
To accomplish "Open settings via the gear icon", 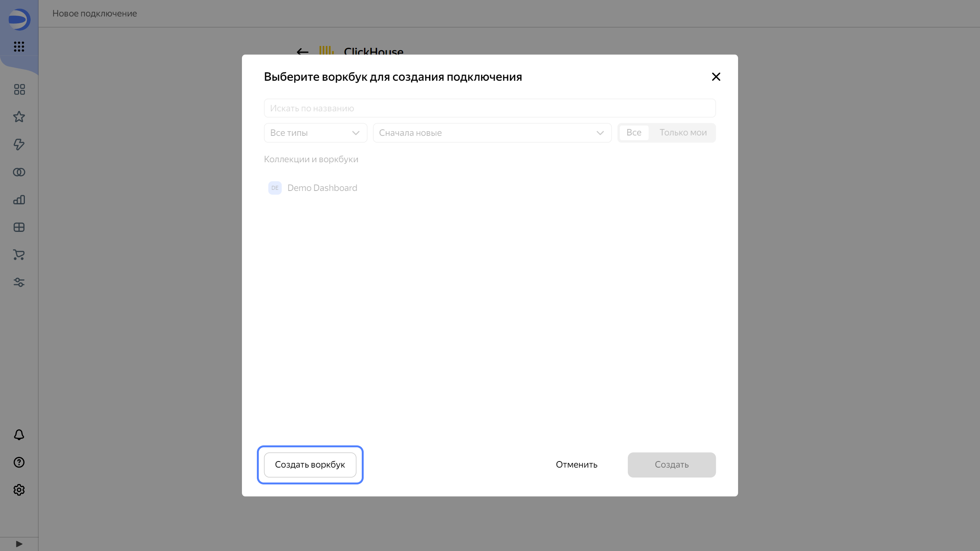I will click(19, 490).
